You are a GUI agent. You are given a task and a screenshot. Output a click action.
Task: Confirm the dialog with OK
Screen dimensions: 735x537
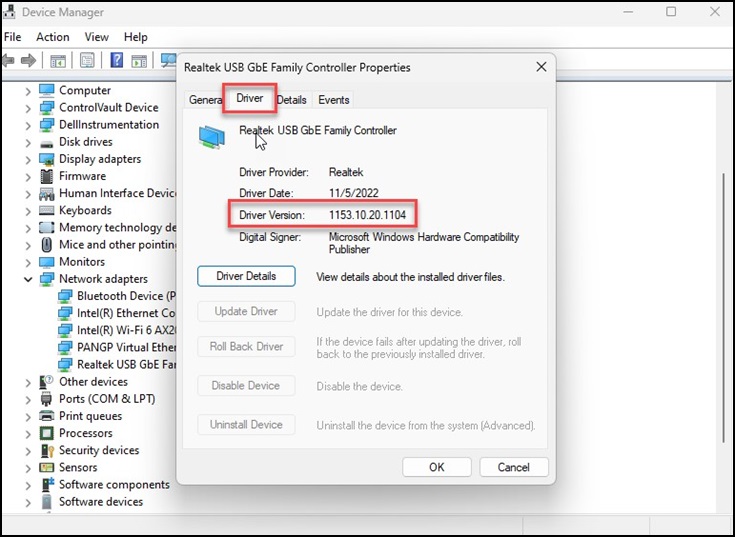point(436,467)
